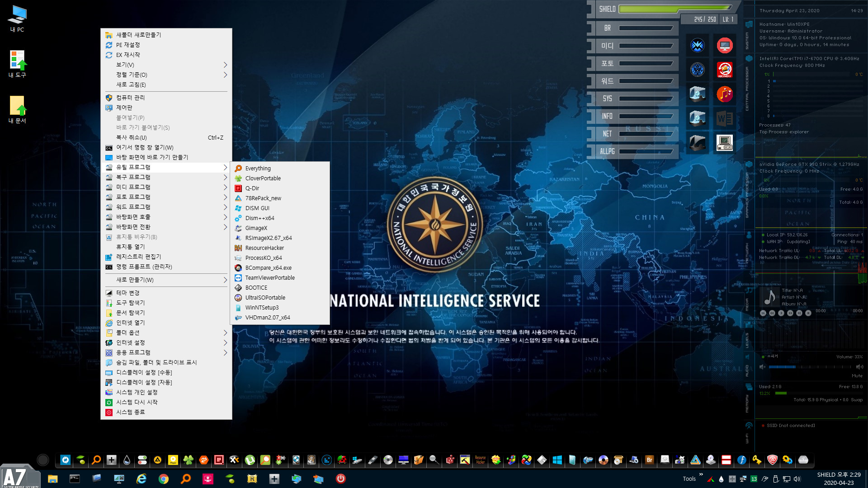The width and height of the screenshot is (868, 488).
Task: Click the ProcessKO_x64 entry
Action: pos(280,258)
